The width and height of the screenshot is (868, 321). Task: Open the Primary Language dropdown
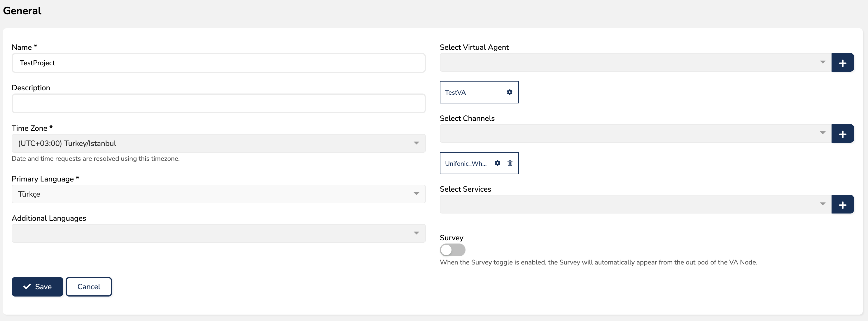[x=218, y=194]
